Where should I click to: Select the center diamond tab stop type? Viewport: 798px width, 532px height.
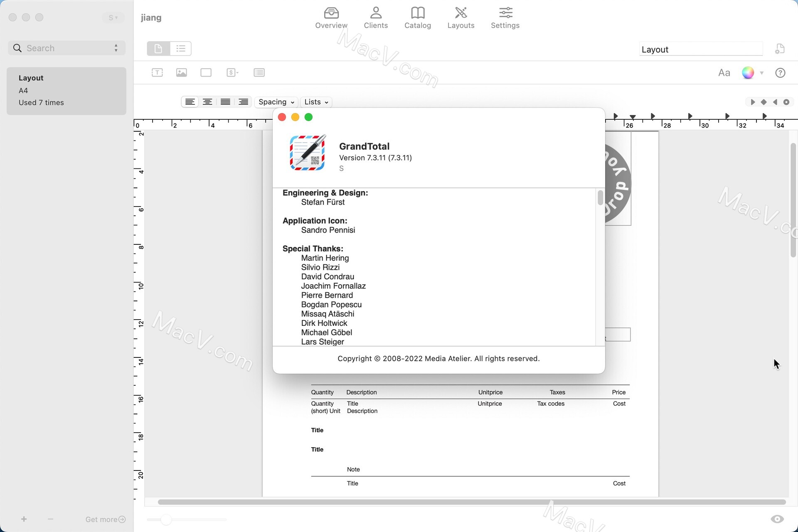764,102
